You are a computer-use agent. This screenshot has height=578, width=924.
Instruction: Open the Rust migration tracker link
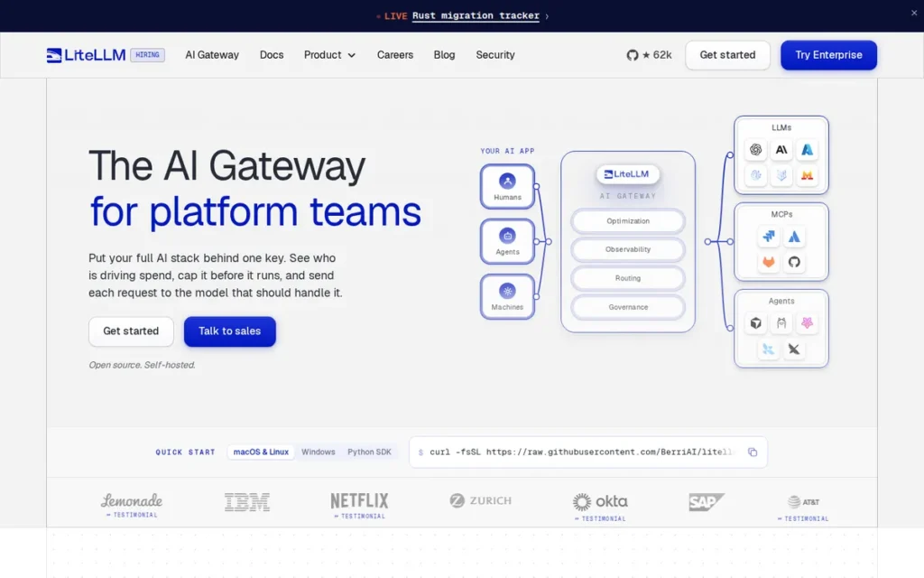click(476, 16)
